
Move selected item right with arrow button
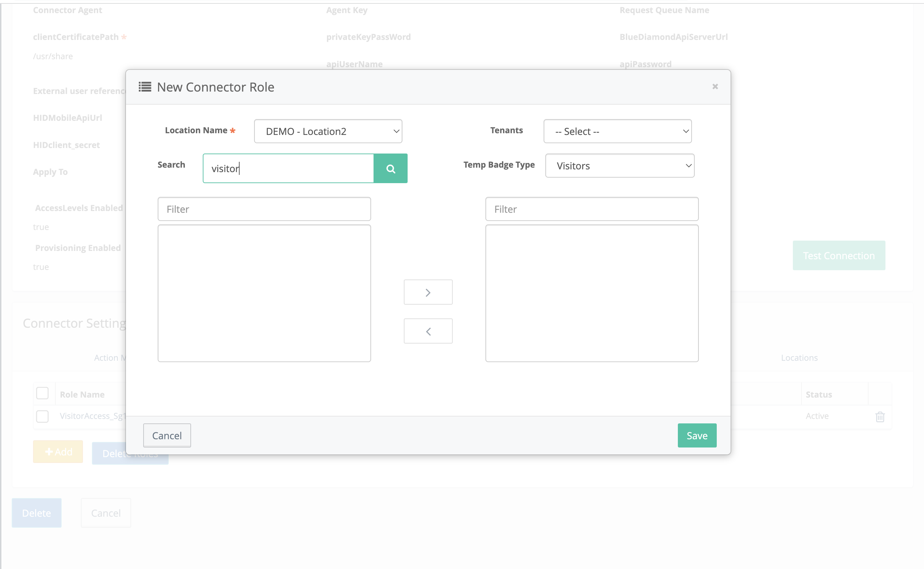point(428,292)
